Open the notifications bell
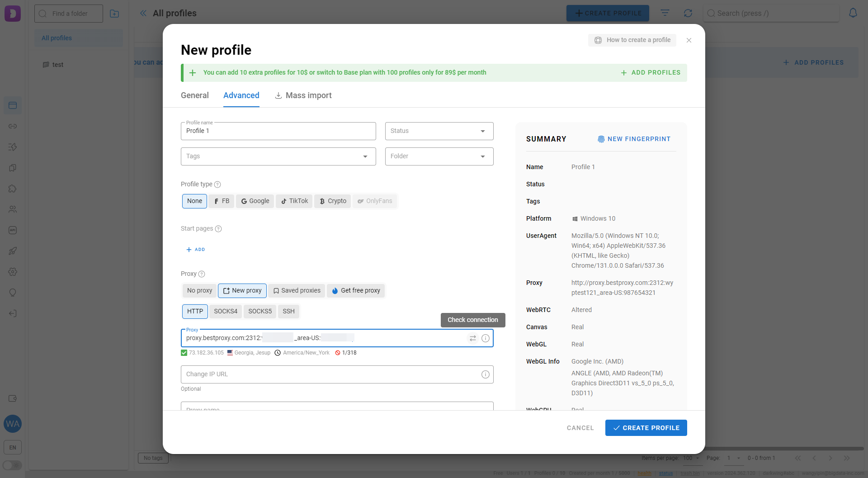The width and height of the screenshot is (868, 478). 853,13
